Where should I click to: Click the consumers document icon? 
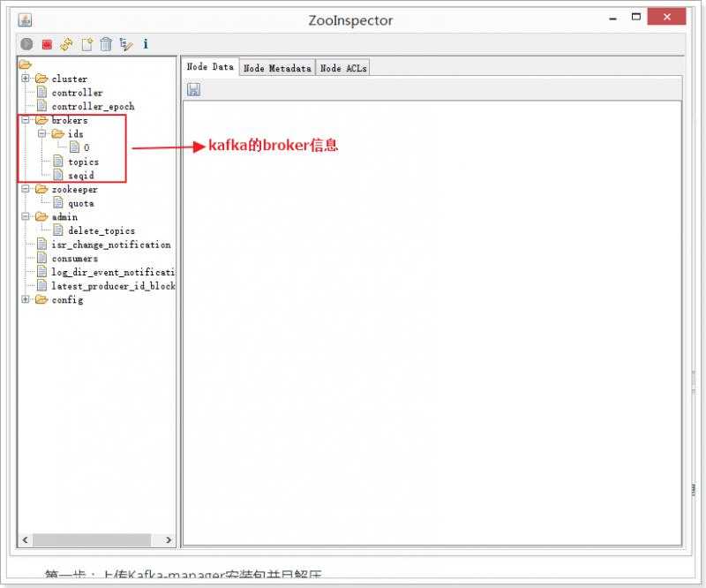coord(41,258)
